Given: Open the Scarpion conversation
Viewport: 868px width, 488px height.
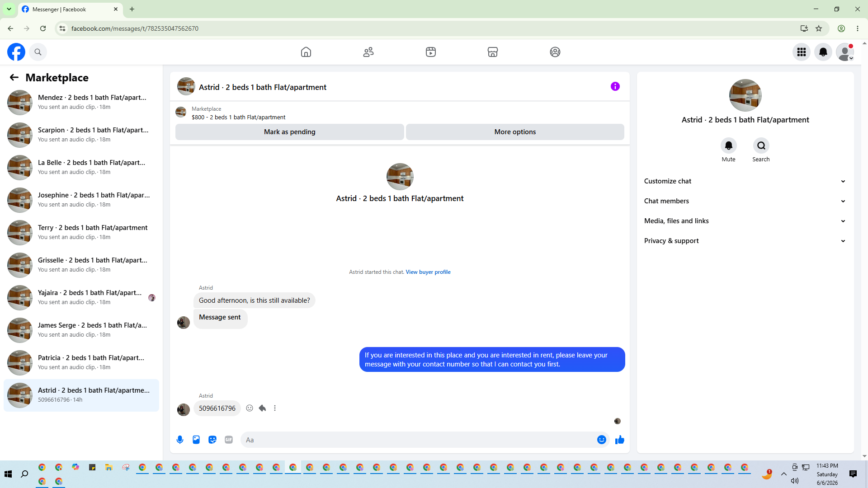Looking at the screenshot, I should point(81,135).
